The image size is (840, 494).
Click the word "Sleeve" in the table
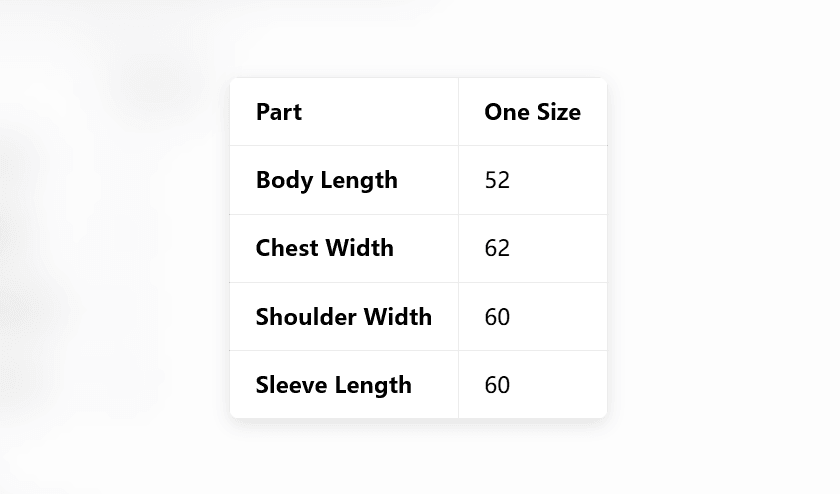(288, 385)
